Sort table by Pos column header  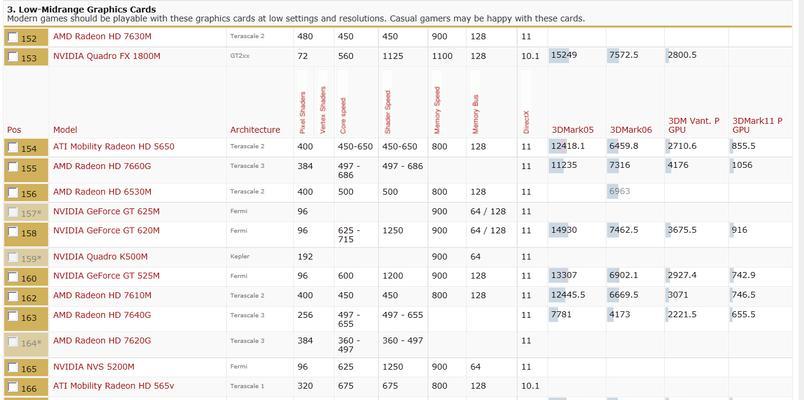tap(14, 130)
